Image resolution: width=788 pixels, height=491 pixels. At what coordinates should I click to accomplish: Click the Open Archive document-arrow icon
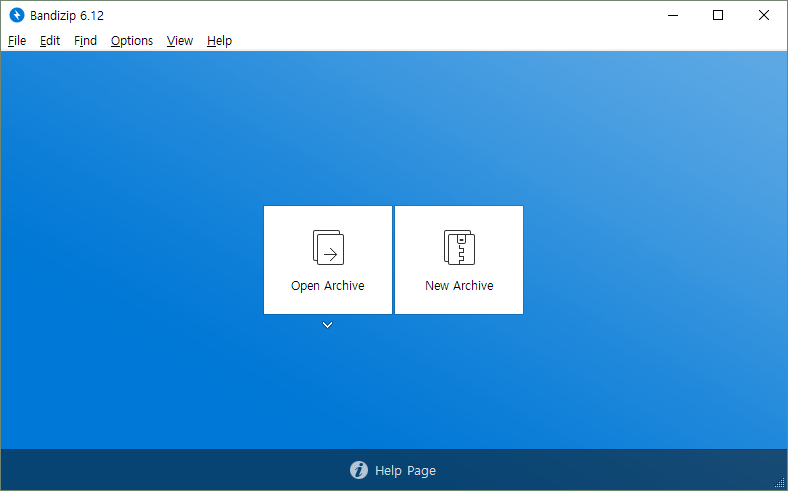(x=328, y=247)
